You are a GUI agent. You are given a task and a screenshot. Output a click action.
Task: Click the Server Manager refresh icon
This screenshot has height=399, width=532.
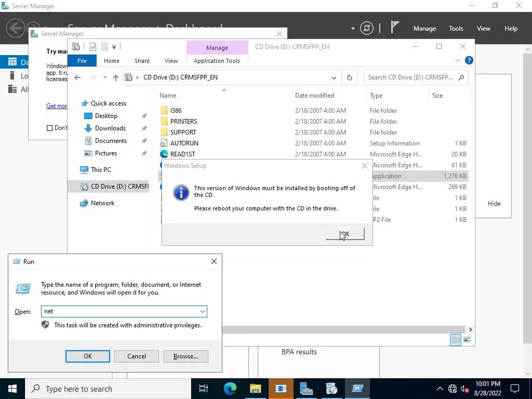click(366, 28)
